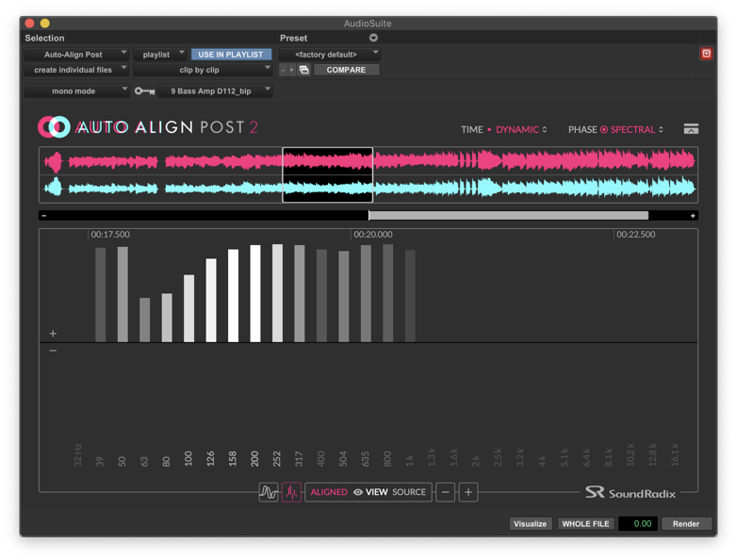Viewport: 737px width, 560px height.
Task: Click the pink source waveform track
Action: [x=368, y=161]
